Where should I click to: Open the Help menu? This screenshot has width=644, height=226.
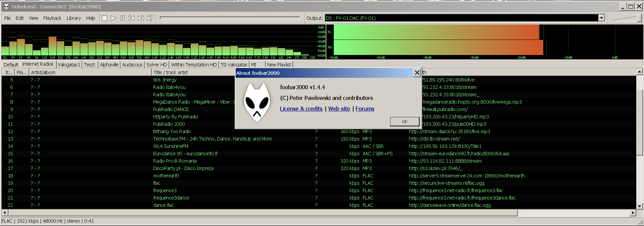[91, 18]
